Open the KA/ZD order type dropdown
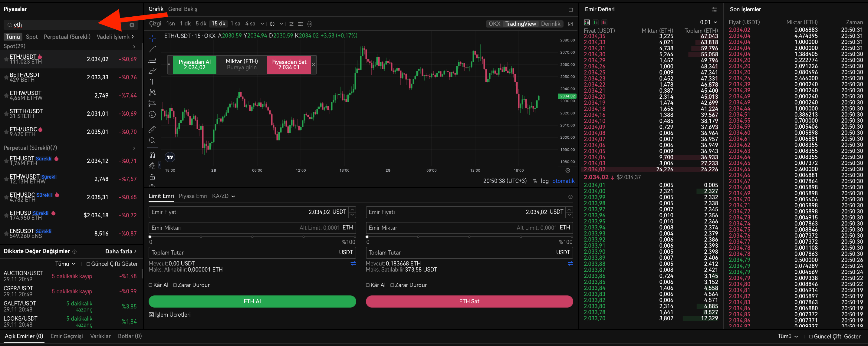 [x=223, y=196]
